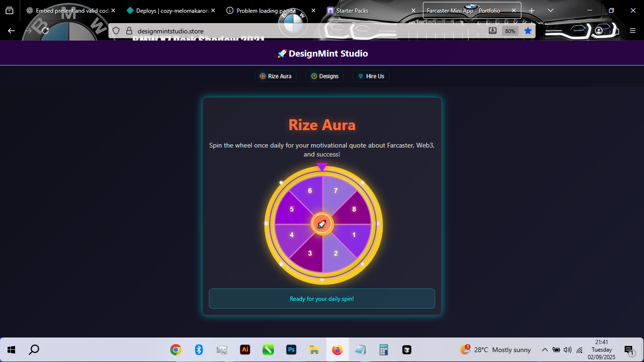Image resolution: width=644 pixels, height=362 pixels.
Task: Show hidden system tray icons
Action: point(545,350)
